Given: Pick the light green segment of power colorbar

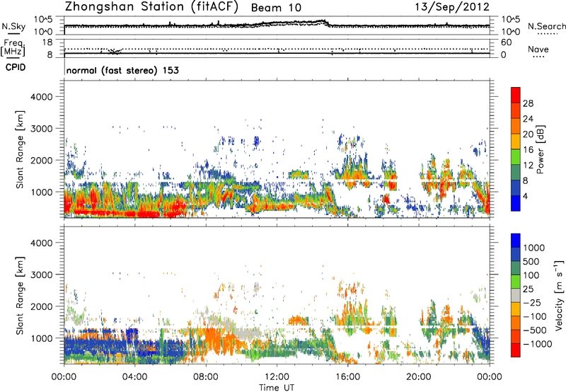Looking at the screenshot, I should (516, 157).
